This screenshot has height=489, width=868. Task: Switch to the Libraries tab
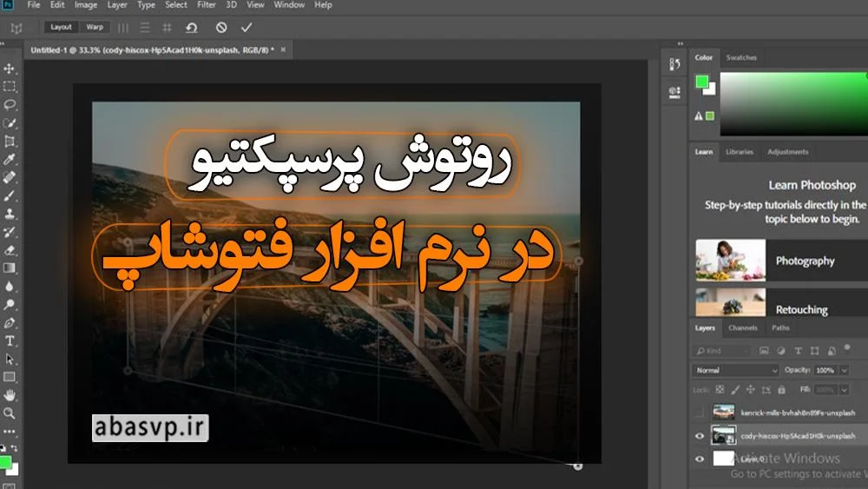[740, 152]
